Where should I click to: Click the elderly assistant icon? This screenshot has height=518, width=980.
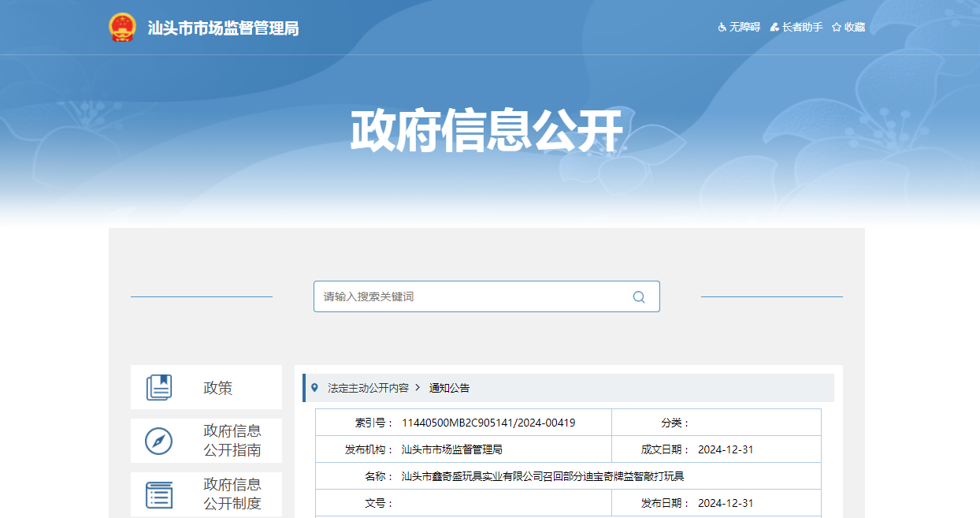pos(774,28)
